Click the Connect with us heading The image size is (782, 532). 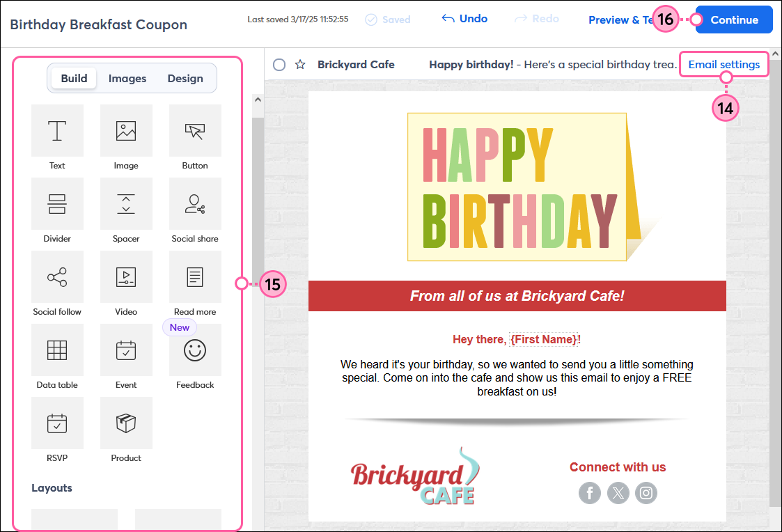618,467
